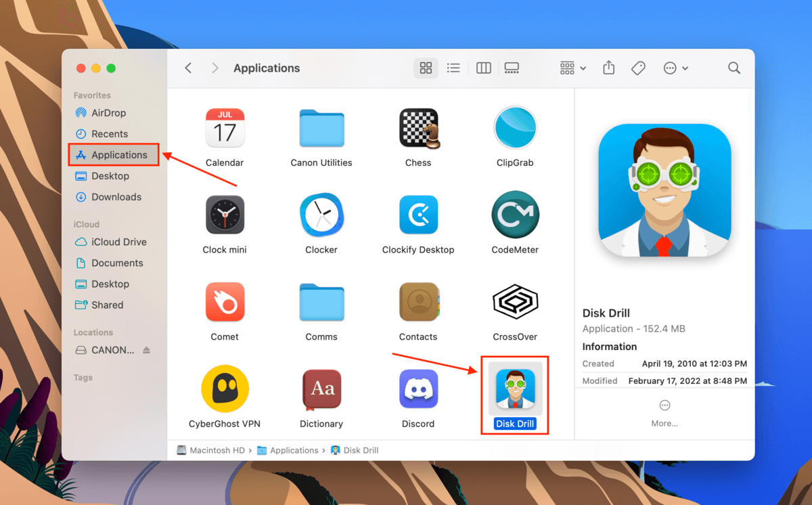Click the Clock mini app icon
This screenshot has width=812, height=505.
(225, 215)
